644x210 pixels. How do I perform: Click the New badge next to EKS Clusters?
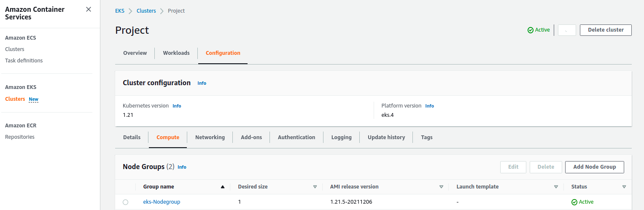click(x=33, y=100)
